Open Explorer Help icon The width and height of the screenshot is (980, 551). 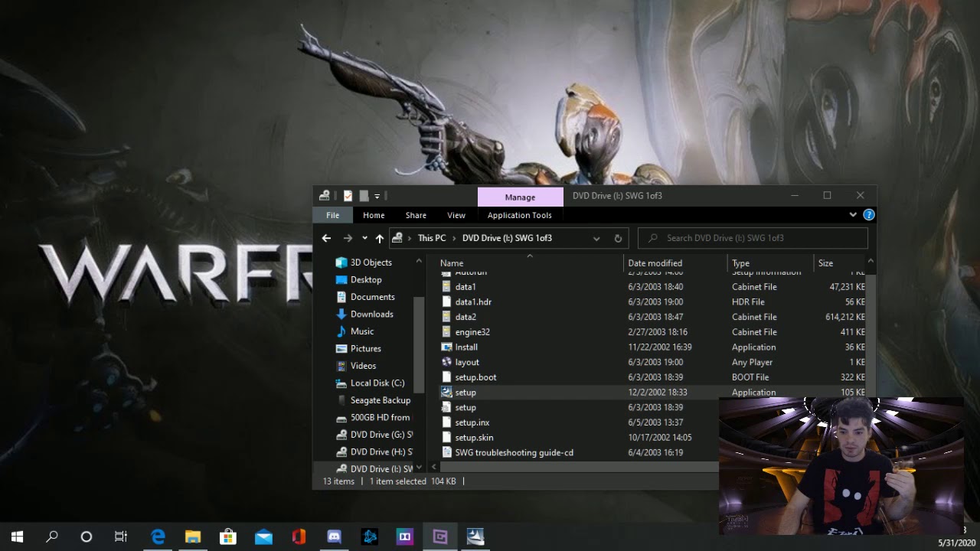click(x=868, y=215)
